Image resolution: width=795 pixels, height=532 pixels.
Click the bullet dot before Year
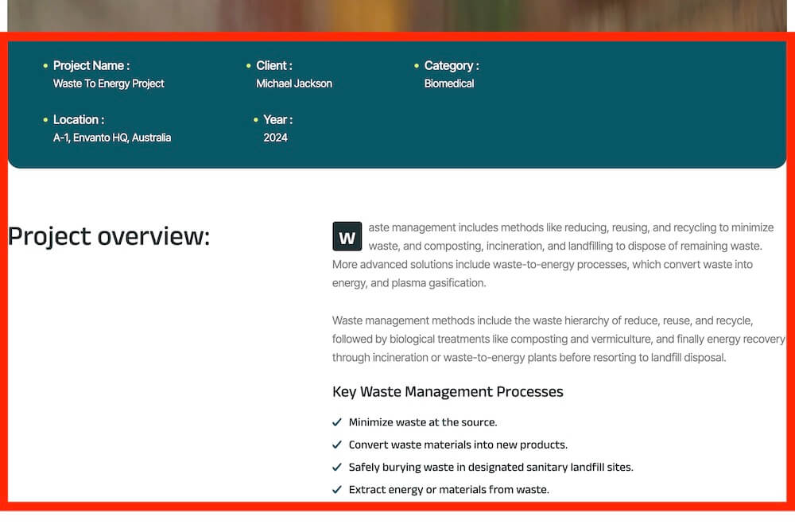[x=255, y=120]
